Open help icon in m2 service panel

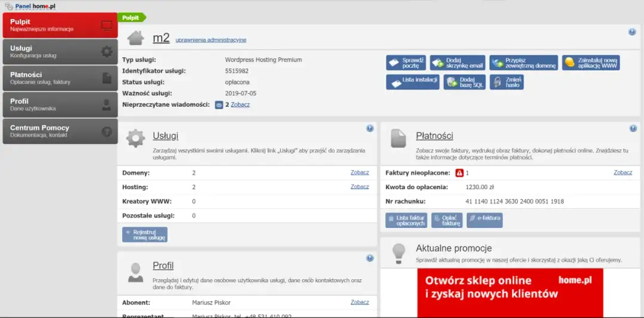pyautogui.click(x=632, y=32)
